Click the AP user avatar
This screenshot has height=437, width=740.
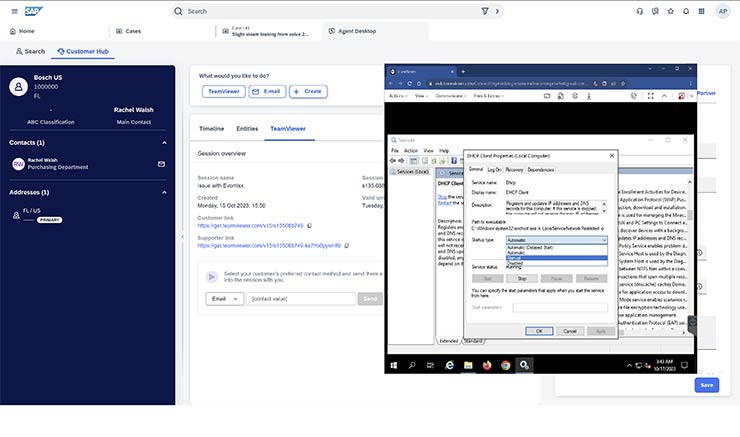coord(722,11)
